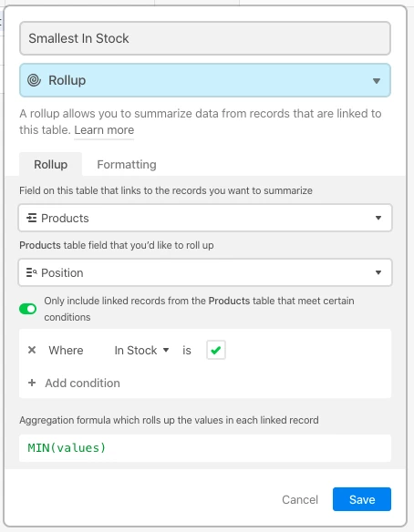Click the linked-record icon beside Products
Viewport: 414px width, 532px height.
pos(32,218)
